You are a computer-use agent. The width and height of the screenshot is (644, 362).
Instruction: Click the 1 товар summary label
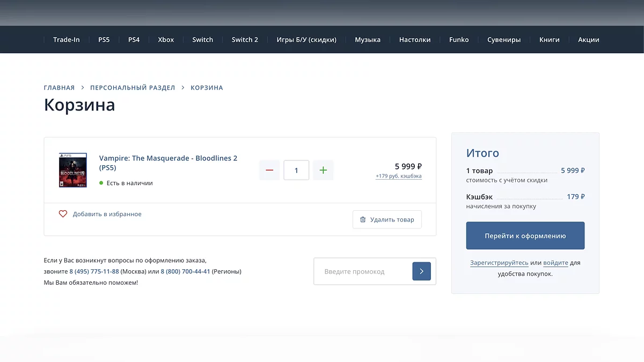point(479,171)
